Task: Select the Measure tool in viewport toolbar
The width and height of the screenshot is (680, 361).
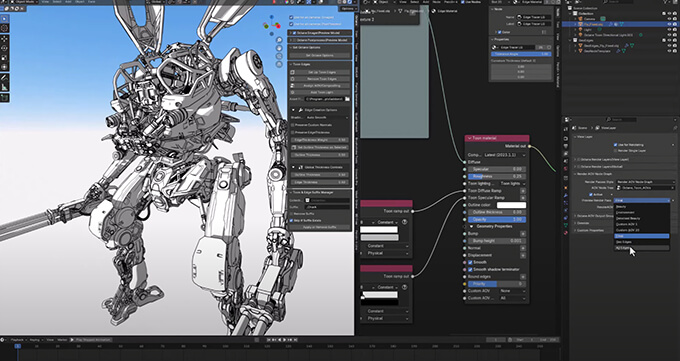Action: click(x=4, y=87)
